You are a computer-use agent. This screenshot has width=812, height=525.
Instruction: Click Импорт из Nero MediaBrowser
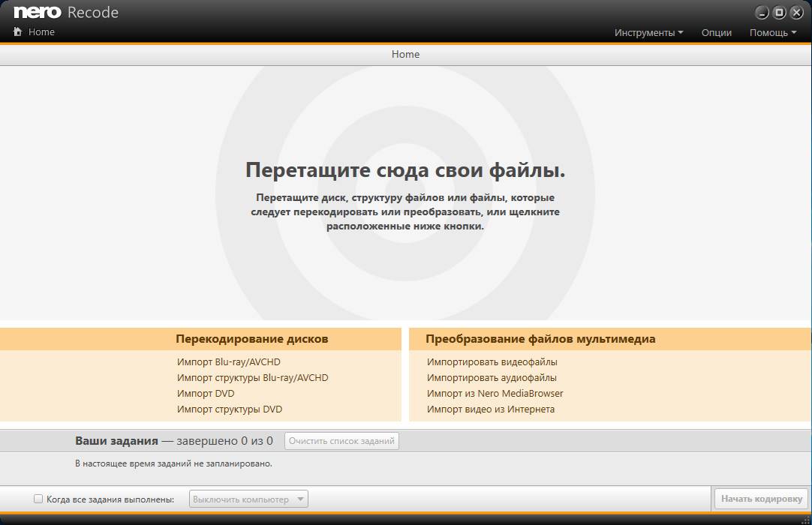(495, 394)
